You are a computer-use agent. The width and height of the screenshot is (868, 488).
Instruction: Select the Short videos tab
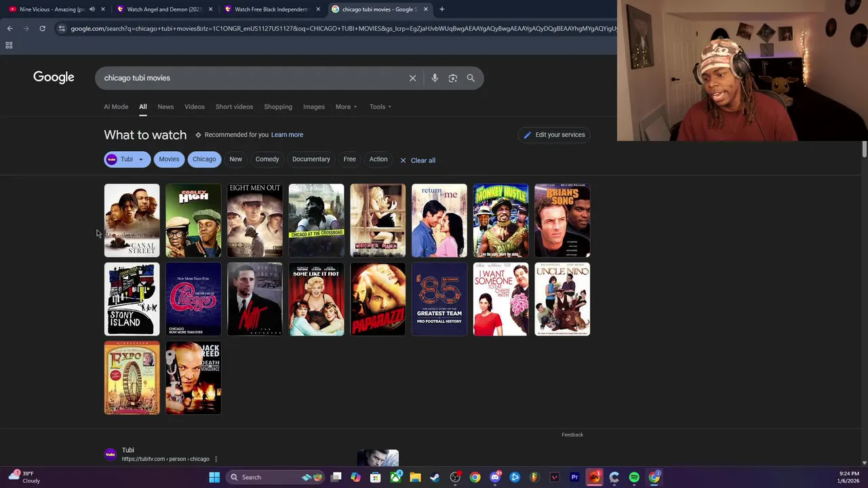[234, 106]
